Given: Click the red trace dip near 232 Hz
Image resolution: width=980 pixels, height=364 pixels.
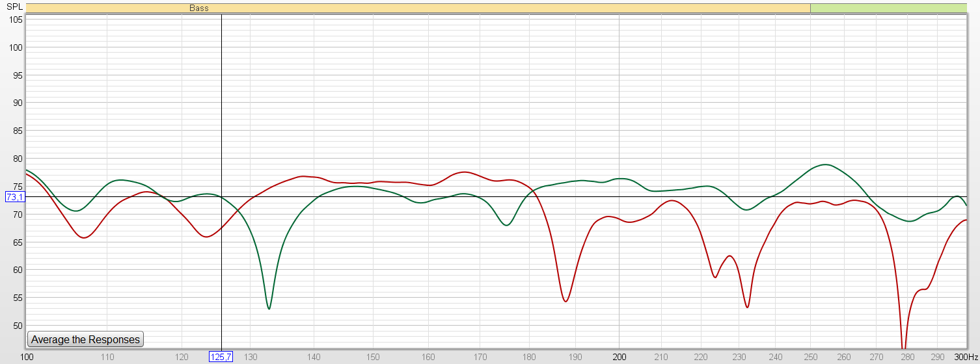Looking at the screenshot, I should 747,307.
